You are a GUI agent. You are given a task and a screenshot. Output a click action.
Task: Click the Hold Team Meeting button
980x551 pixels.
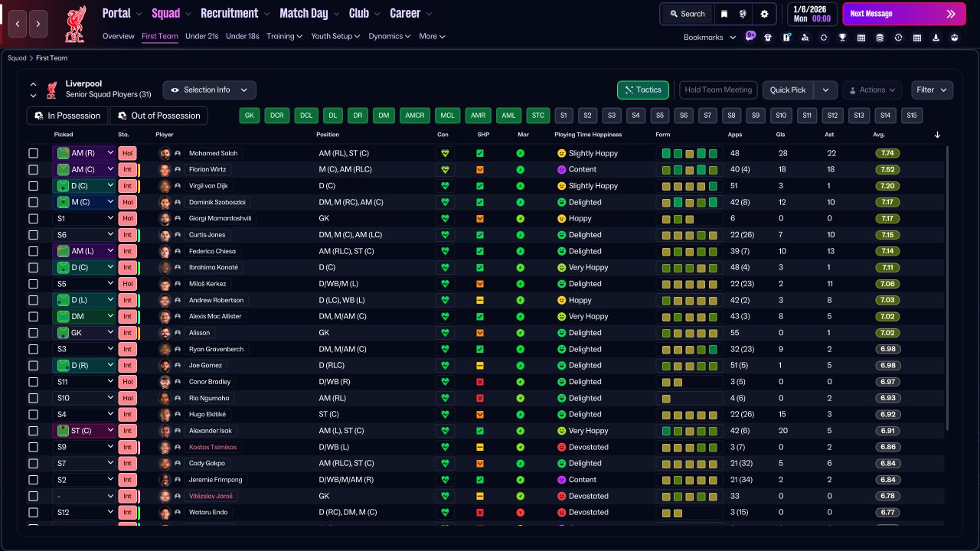(718, 90)
